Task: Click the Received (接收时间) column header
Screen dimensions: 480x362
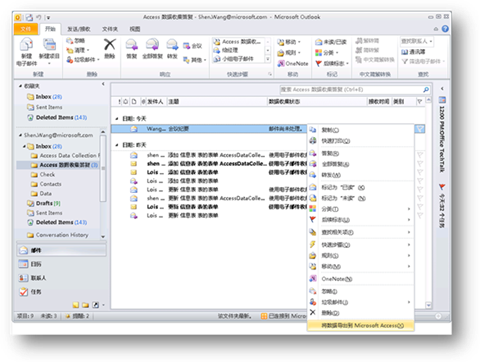Action: point(379,101)
